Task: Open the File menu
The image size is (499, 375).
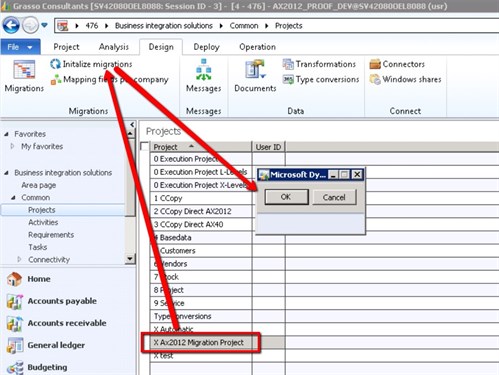Action: [20, 47]
